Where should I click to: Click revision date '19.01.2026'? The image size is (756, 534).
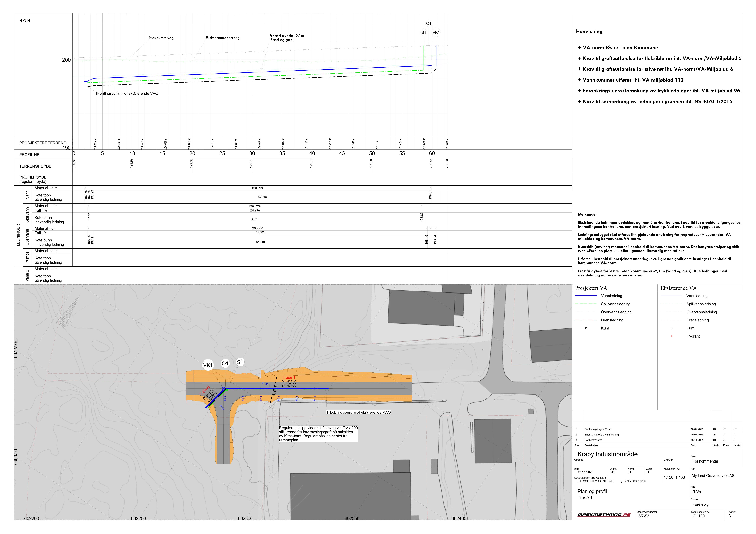[x=697, y=435]
